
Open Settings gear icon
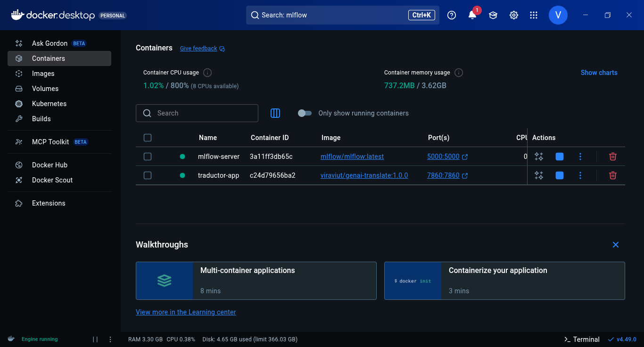(x=514, y=15)
